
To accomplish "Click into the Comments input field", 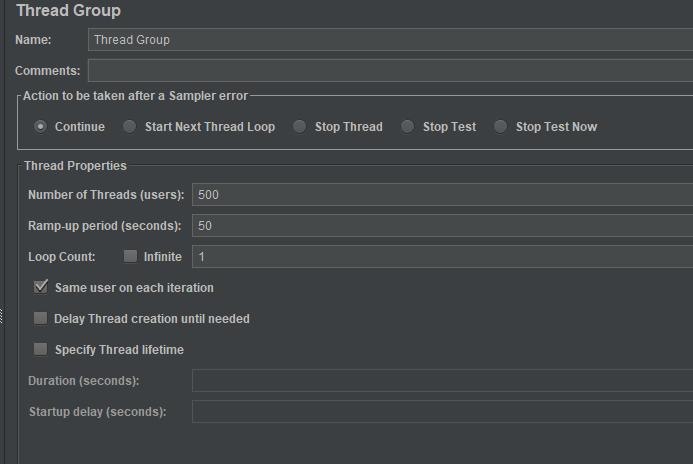I will [391, 70].
